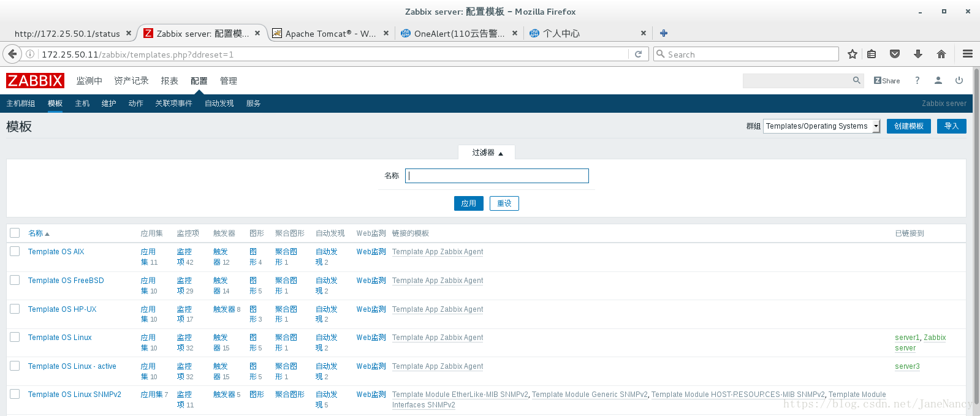Check the Template OS AIX checkbox

(15, 251)
